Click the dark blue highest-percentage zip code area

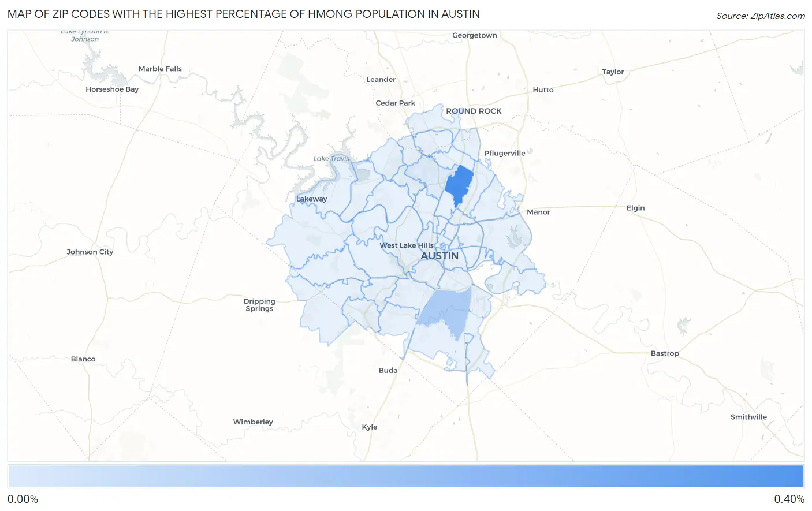click(x=459, y=185)
